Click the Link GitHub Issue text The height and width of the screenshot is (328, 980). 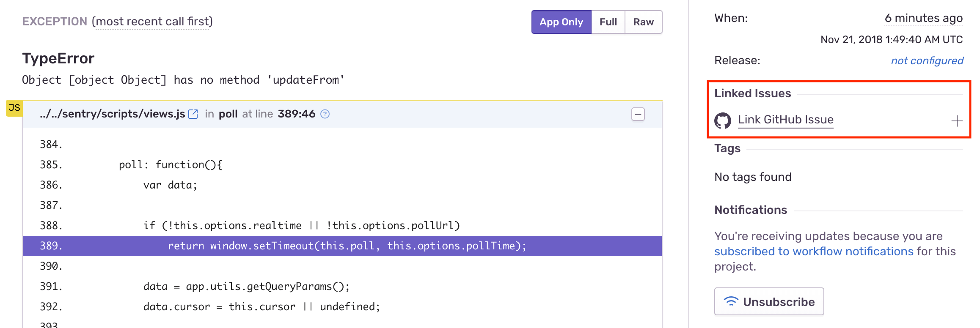(785, 120)
